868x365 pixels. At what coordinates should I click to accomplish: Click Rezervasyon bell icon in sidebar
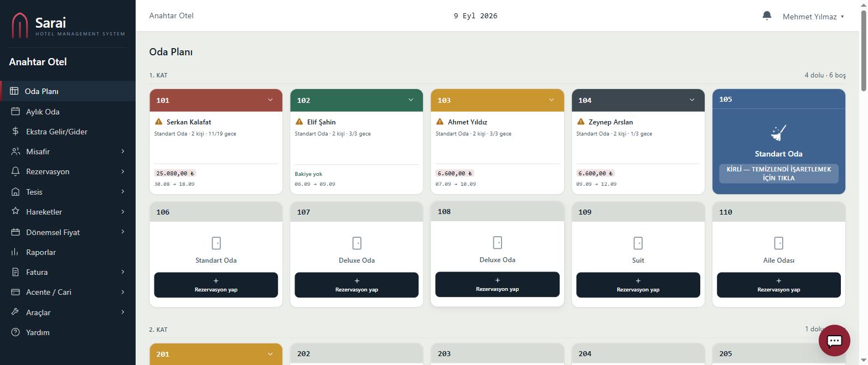click(15, 171)
